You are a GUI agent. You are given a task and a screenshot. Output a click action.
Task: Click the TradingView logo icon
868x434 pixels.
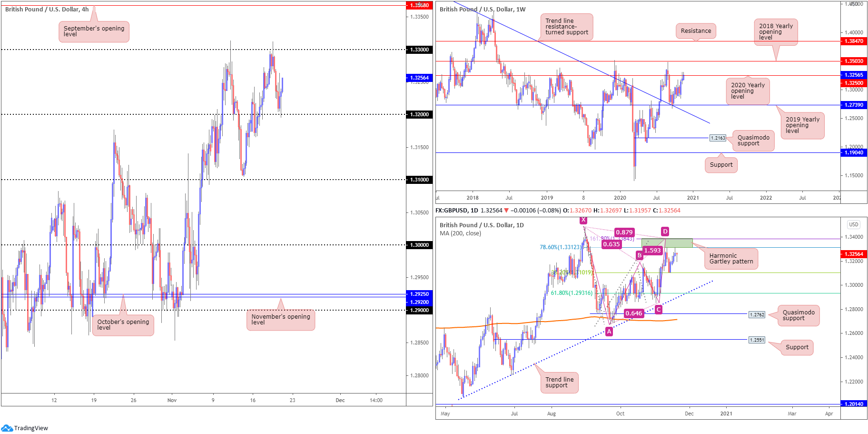[x=7, y=428]
